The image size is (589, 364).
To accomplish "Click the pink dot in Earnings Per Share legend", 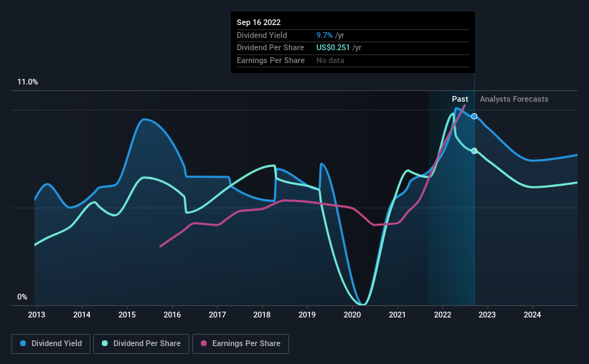I will 204,343.
